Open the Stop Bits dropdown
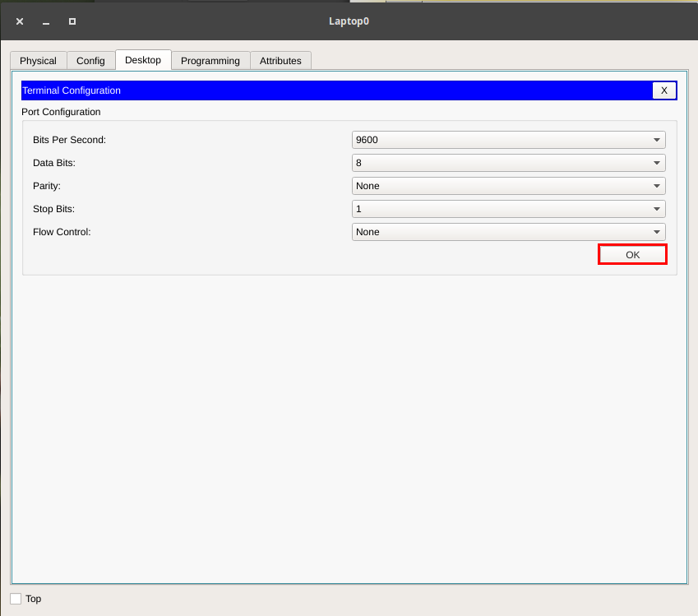The height and width of the screenshot is (616, 698). [x=508, y=209]
